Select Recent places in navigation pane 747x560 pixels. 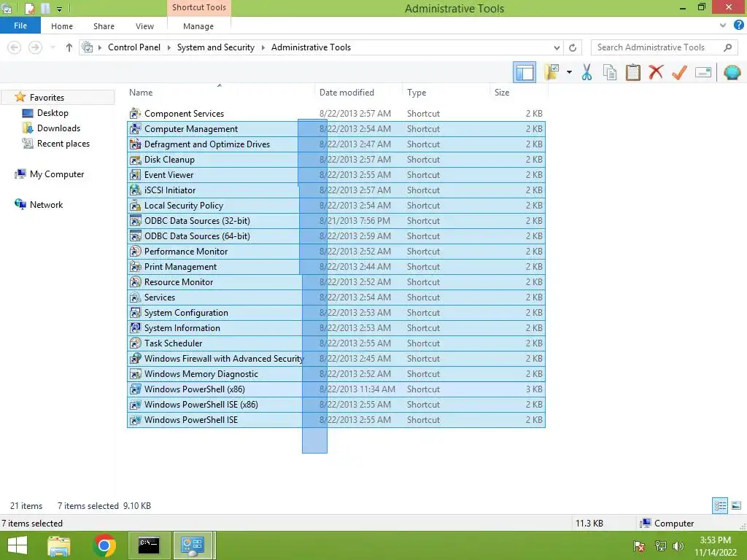[63, 144]
